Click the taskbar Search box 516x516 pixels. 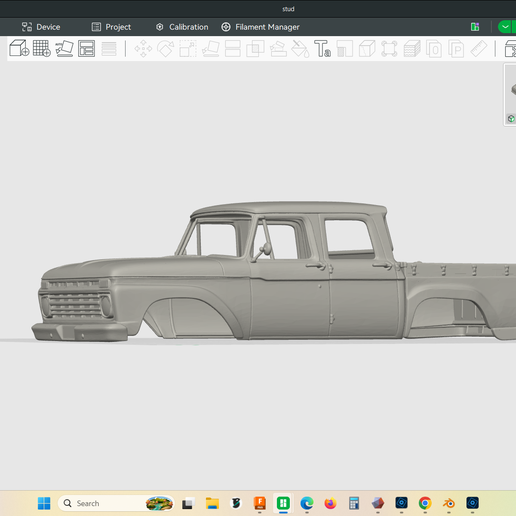116,503
